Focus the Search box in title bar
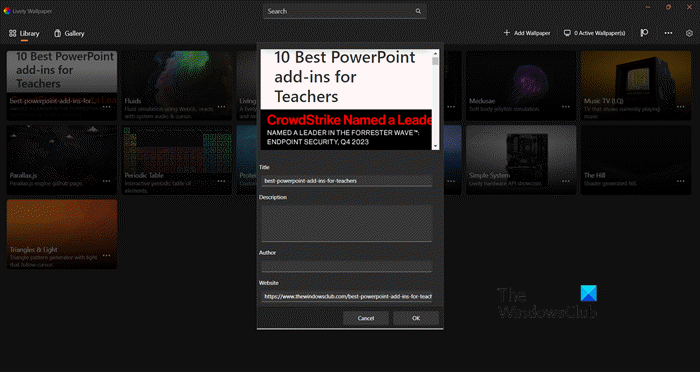The height and width of the screenshot is (372, 700). 344,11
